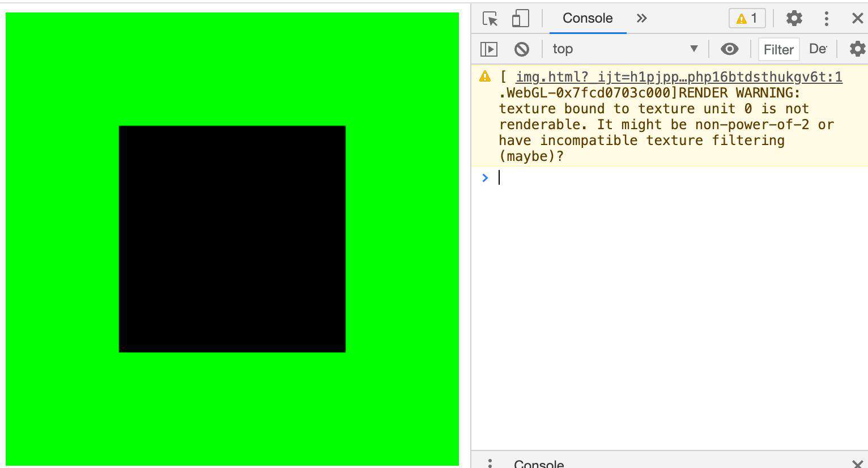The height and width of the screenshot is (468, 868).
Task: Open the DevTools three-dot menu
Action: click(x=827, y=19)
